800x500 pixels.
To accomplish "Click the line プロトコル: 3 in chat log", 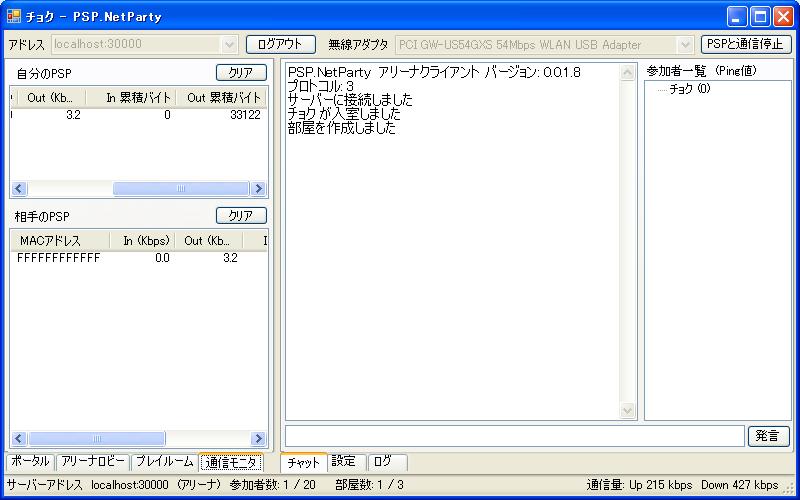I will [x=320, y=86].
